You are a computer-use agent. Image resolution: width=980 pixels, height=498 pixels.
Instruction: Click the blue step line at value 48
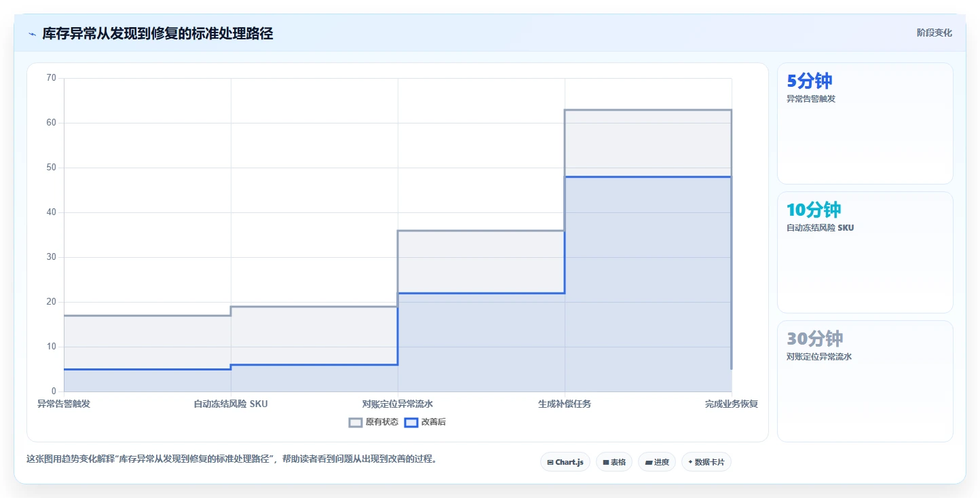(x=648, y=176)
